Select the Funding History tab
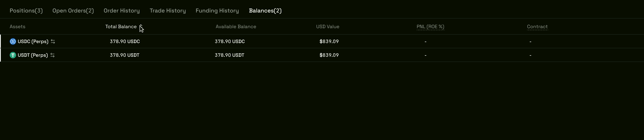This screenshot has height=140, width=644. click(217, 11)
